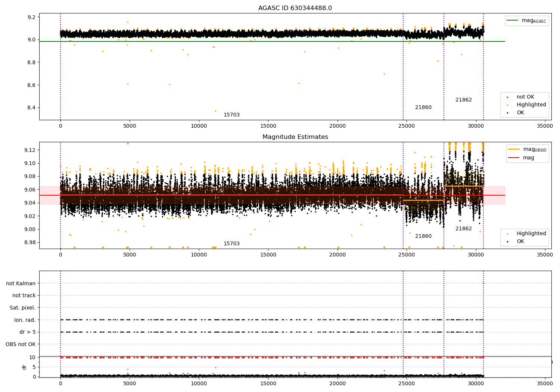
Task: Click the '9.10' y-axis tick label
Action: pos(30,163)
